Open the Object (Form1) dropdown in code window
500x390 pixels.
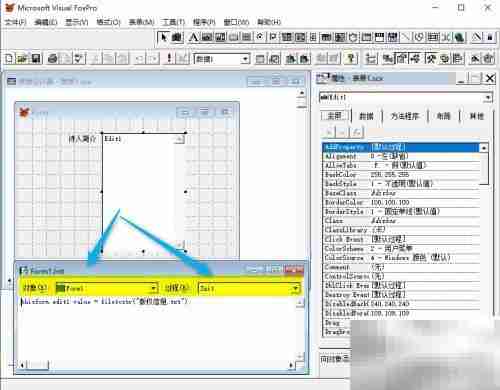(x=153, y=288)
